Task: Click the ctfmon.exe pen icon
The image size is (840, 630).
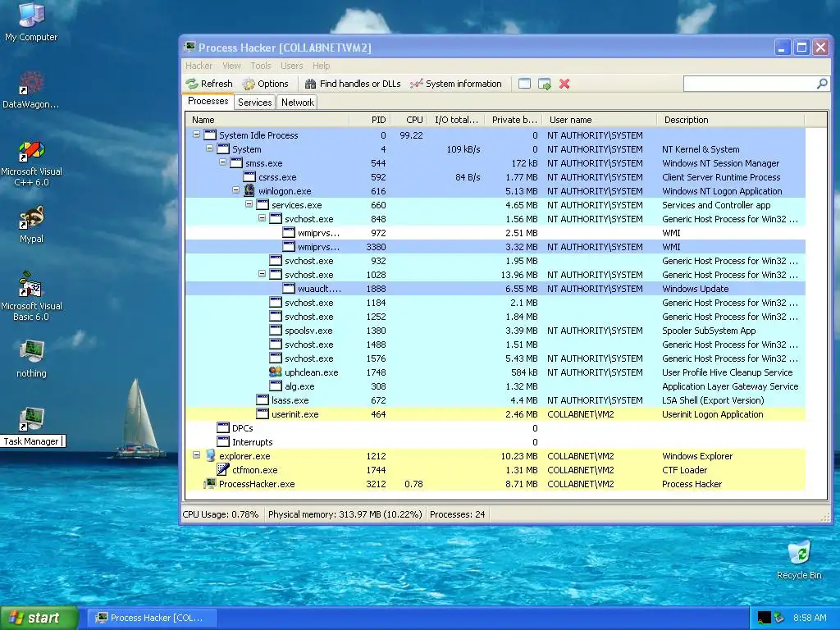Action: pyautogui.click(x=223, y=470)
